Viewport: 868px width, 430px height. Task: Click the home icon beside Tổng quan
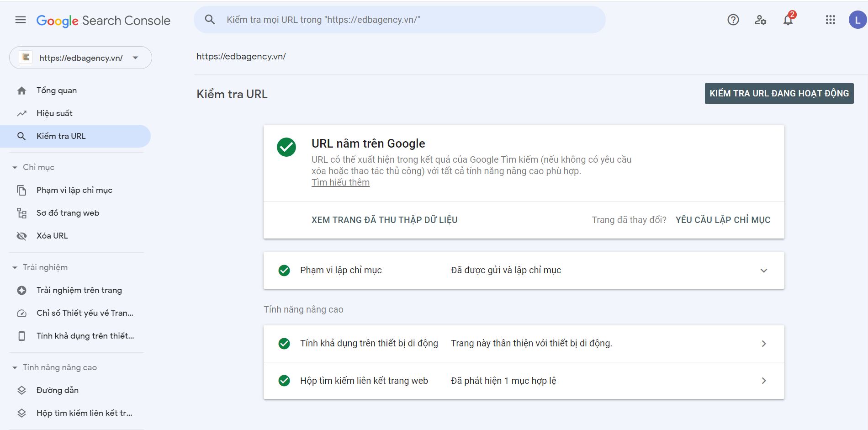click(x=22, y=90)
